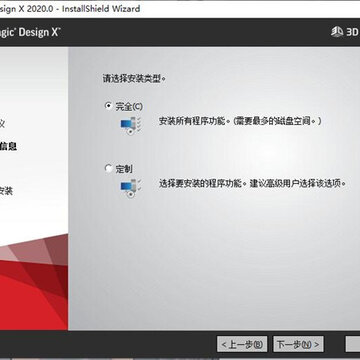
Task: Open the 安装 step in sidebar
Action: click(6, 191)
